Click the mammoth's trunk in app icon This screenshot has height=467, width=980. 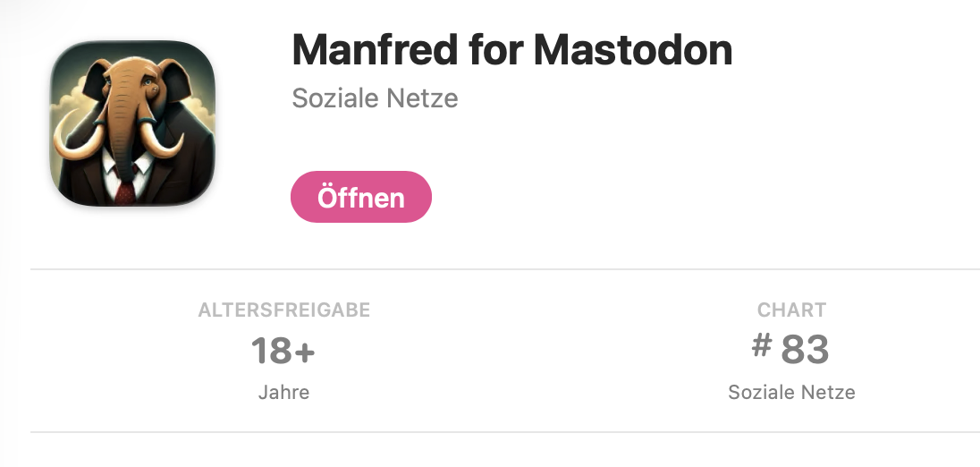[x=122, y=132]
